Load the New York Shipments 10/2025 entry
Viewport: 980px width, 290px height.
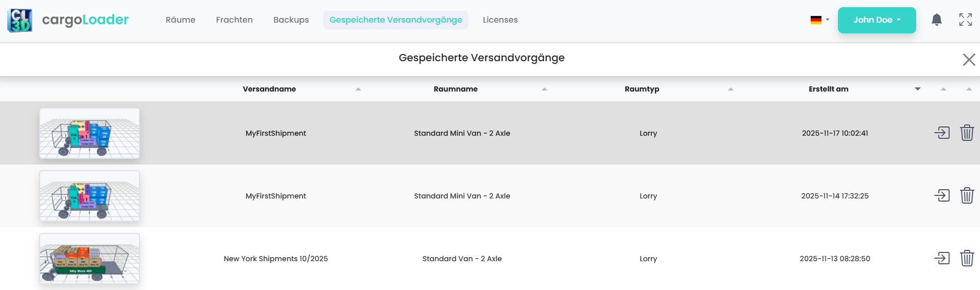(x=942, y=259)
